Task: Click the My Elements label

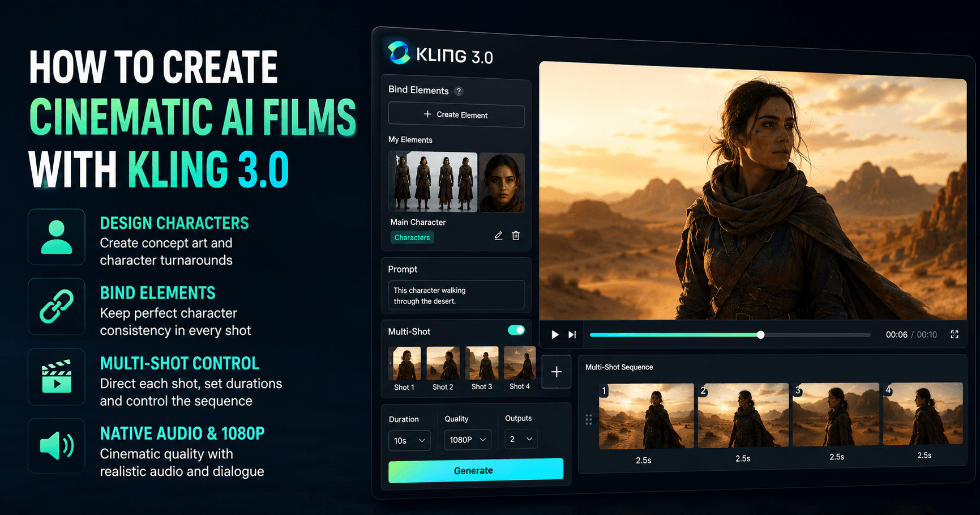Action: click(x=410, y=140)
